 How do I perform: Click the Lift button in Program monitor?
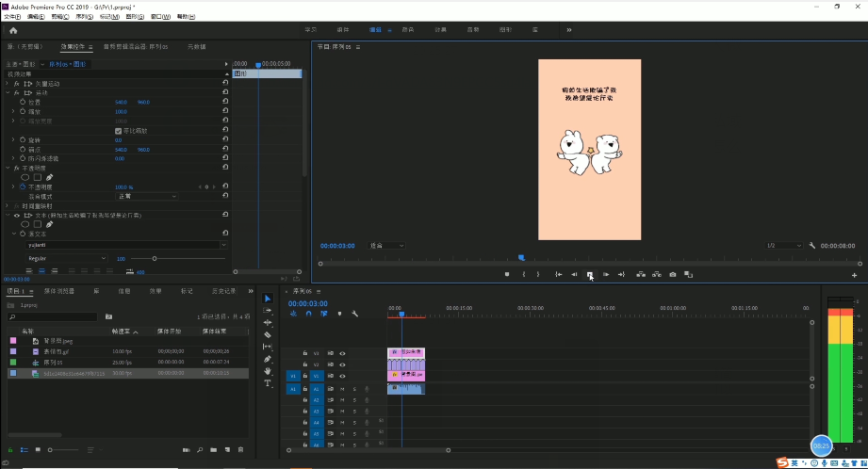641,274
